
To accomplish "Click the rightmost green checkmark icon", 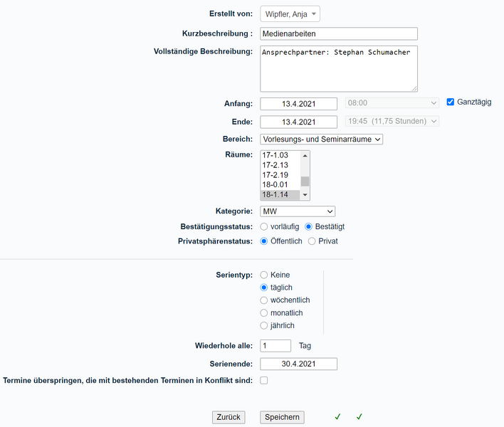I will pos(359,416).
